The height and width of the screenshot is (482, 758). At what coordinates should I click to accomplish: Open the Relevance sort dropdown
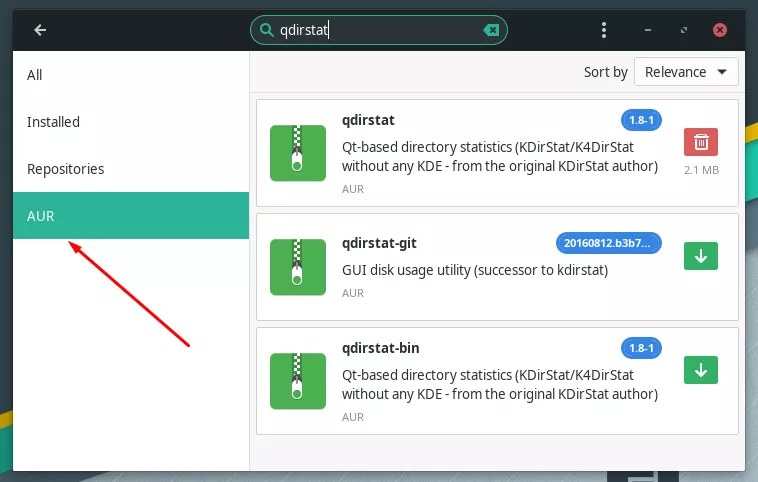pyautogui.click(x=686, y=72)
